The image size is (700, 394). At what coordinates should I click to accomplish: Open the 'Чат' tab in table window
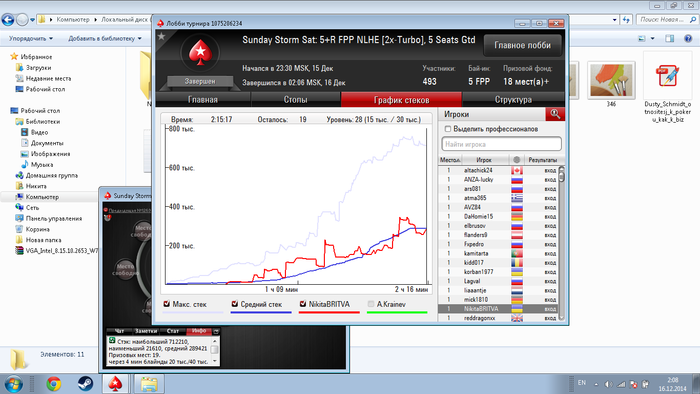point(119,331)
